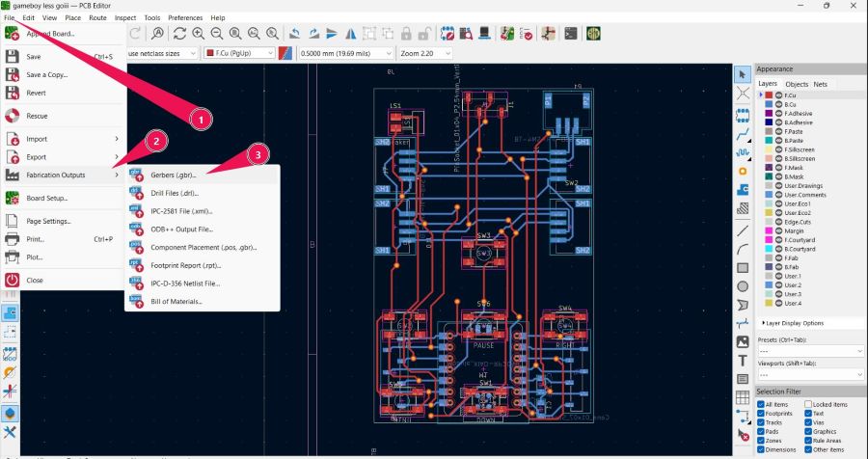Image resolution: width=868 pixels, height=459 pixels.
Task: Click the layer pair selector red-blue icon
Action: click(285, 53)
